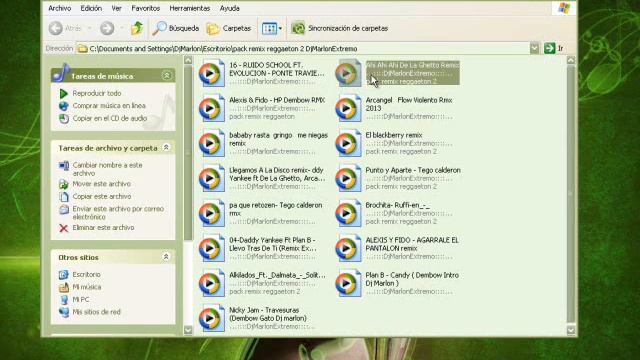The image size is (640, 360).
Task: Open Mi PC in Otros sitios
Action: [x=80, y=299]
